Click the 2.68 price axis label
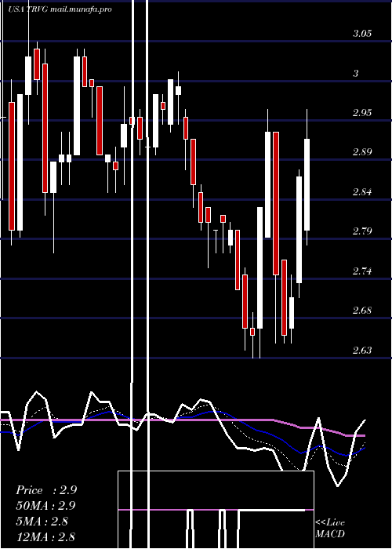Image resolution: width=392 pixels, height=549 pixels. (362, 311)
